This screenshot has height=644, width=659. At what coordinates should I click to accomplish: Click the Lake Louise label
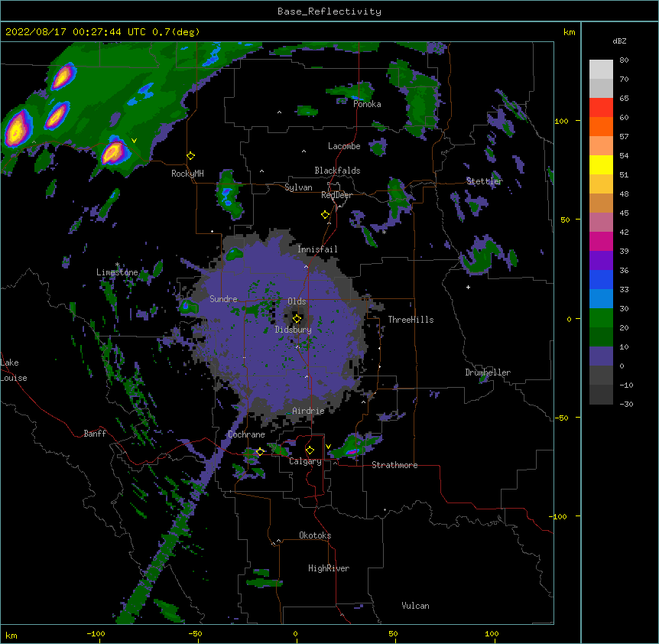(x=14, y=370)
